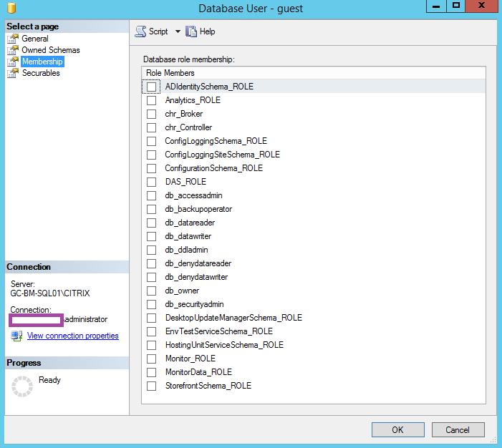Tick the MonitorData_ROLE checkbox

tap(151, 372)
